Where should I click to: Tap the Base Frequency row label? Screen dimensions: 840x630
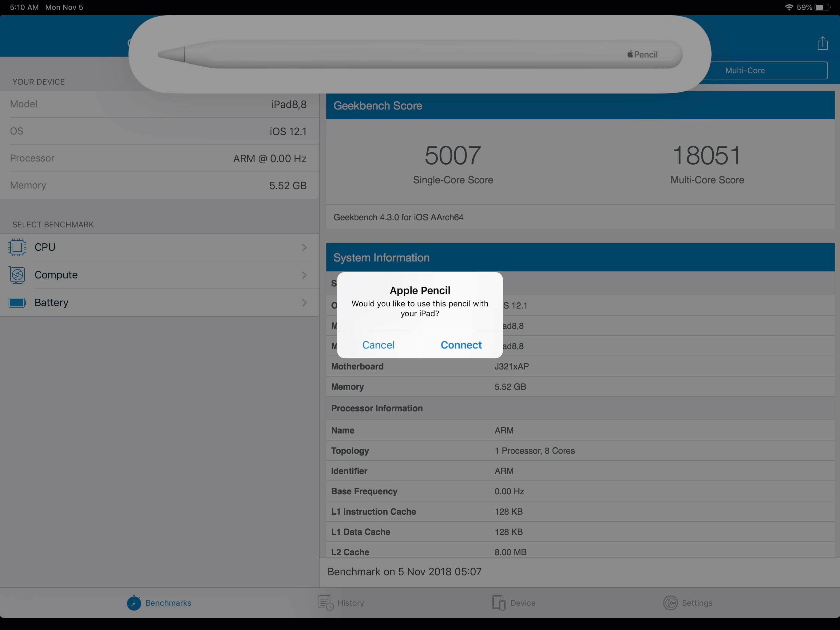[x=364, y=491]
